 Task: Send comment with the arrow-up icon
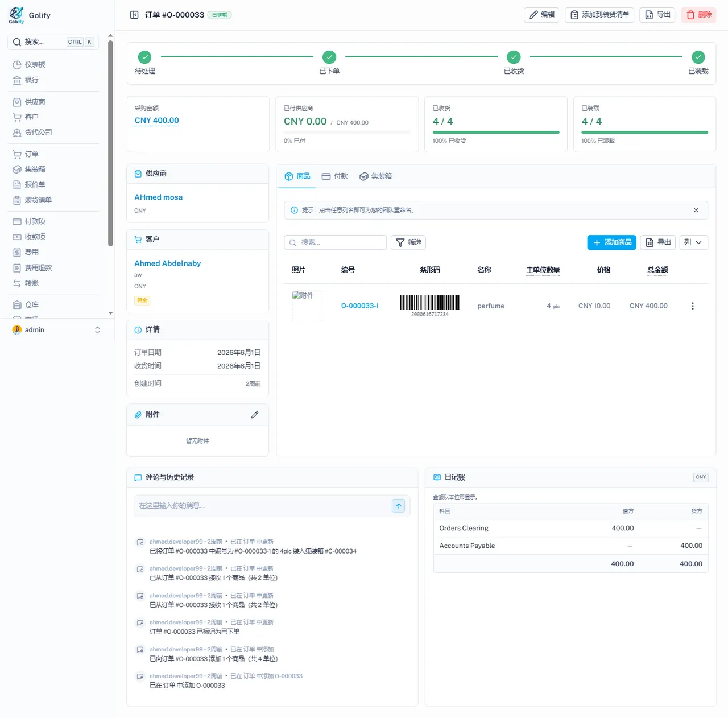[399, 506]
